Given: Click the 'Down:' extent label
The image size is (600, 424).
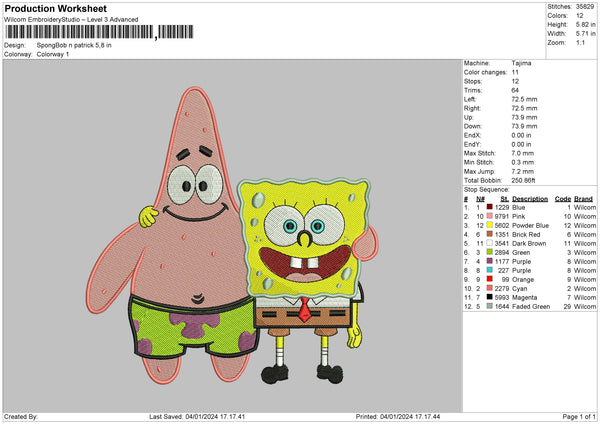Looking at the screenshot, I should pyautogui.click(x=473, y=126).
